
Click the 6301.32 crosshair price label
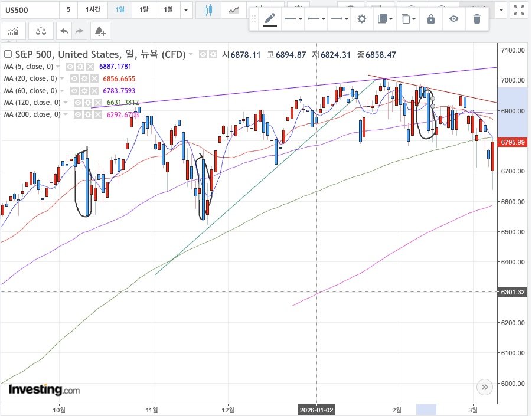(513, 292)
